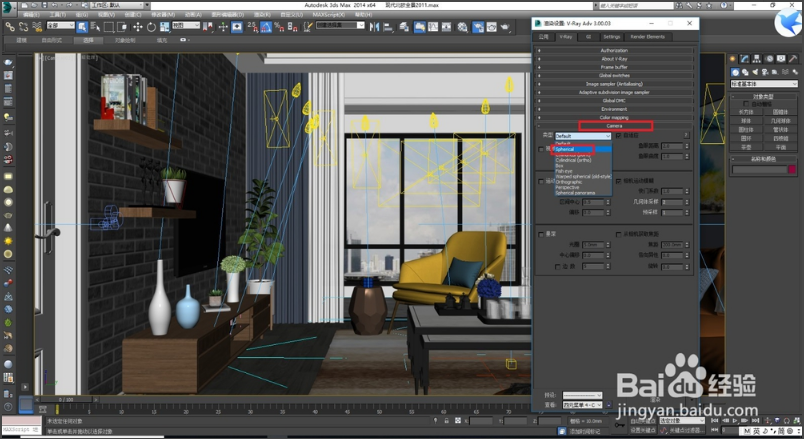Choose Spherical panorama in type list
804x439 pixels.
point(583,193)
